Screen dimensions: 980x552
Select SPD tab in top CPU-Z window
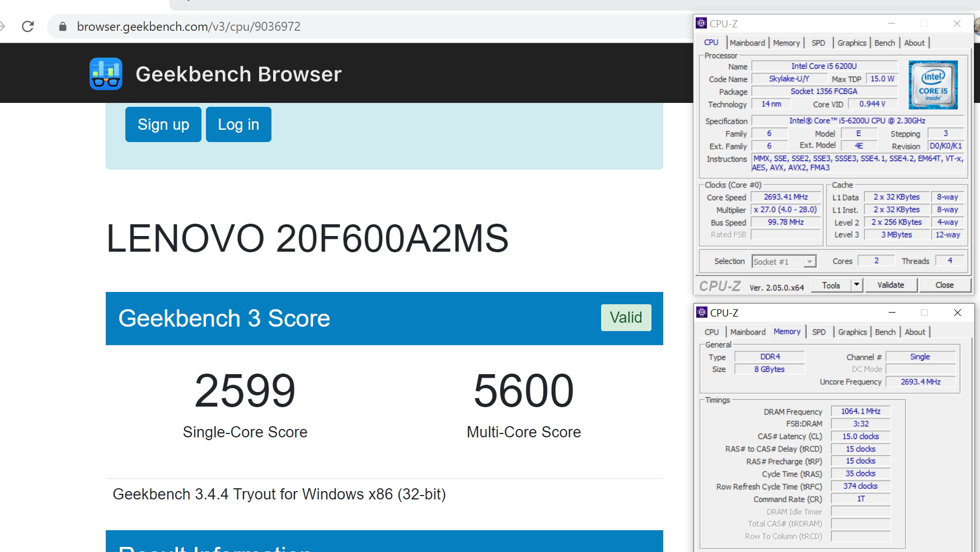(x=818, y=43)
